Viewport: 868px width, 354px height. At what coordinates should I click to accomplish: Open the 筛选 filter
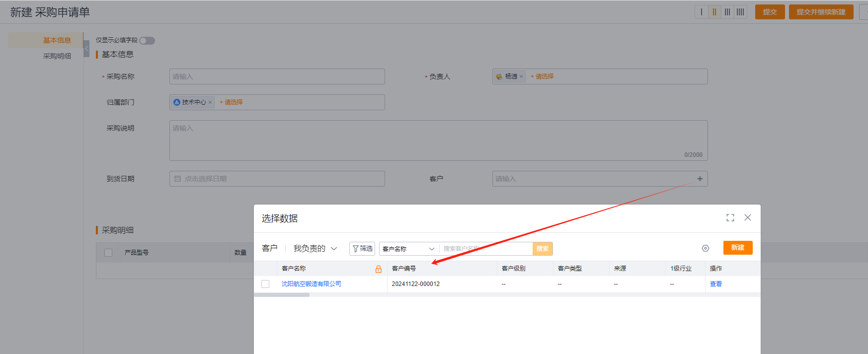(362, 249)
